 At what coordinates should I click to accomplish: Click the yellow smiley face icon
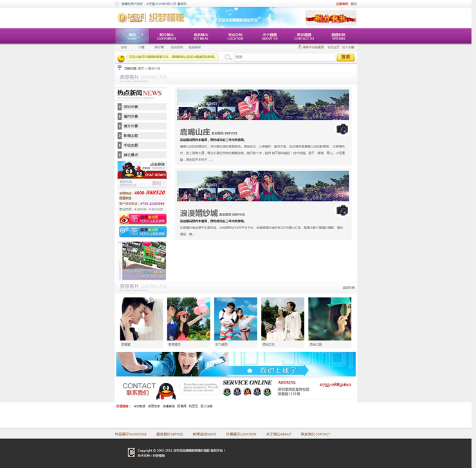(x=121, y=58)
